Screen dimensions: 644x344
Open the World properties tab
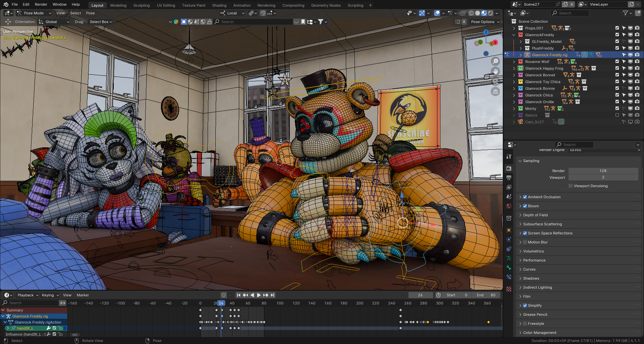click(x=509, y=206)
